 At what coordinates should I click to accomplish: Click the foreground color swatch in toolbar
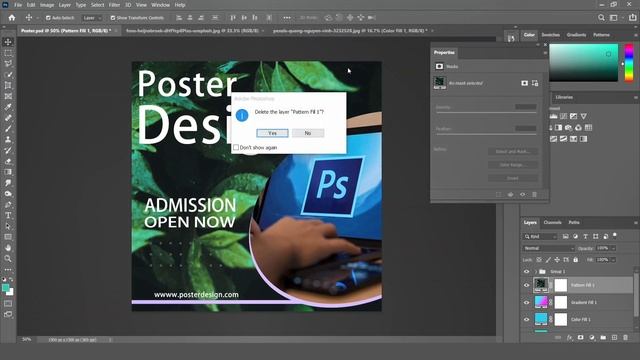pos(5,288)
